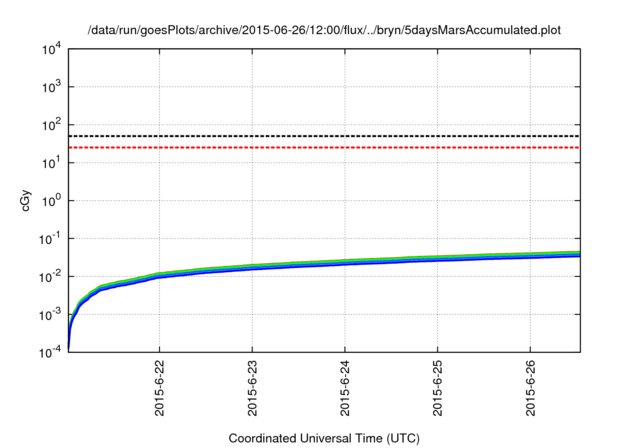This screenshot has width=640, height=448.
Task: Click the red dashed threshold line
Action: (324, 147)
